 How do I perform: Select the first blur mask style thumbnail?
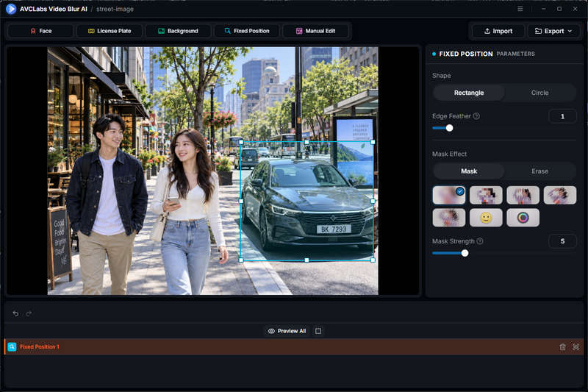(449, 195)
